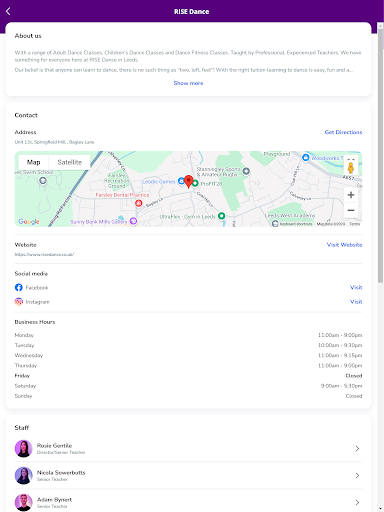Screen dimensions: 384x512
Task: Zoom out on the map
Action: (x=351, y=210)
